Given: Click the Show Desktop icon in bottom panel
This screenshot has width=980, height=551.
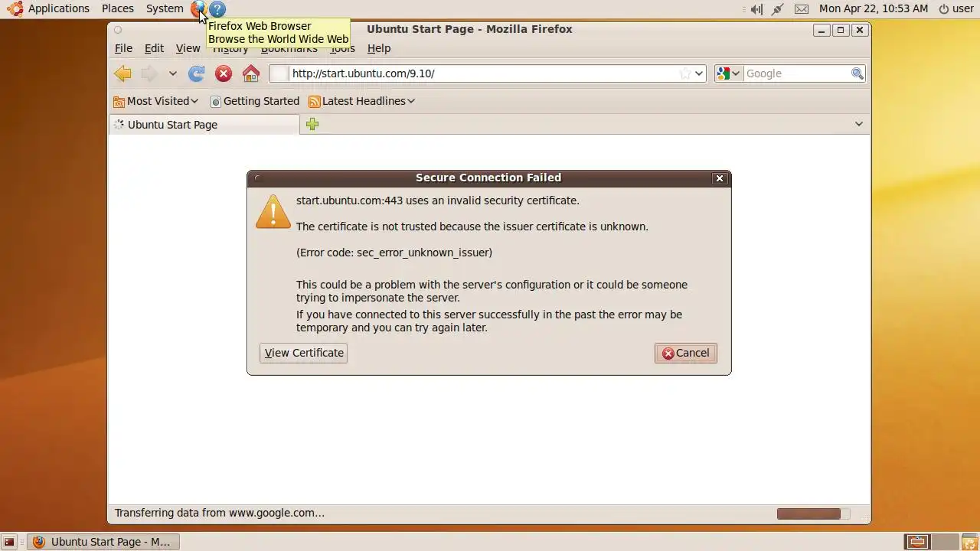Looking at the screenshot, I should [9, 542].
